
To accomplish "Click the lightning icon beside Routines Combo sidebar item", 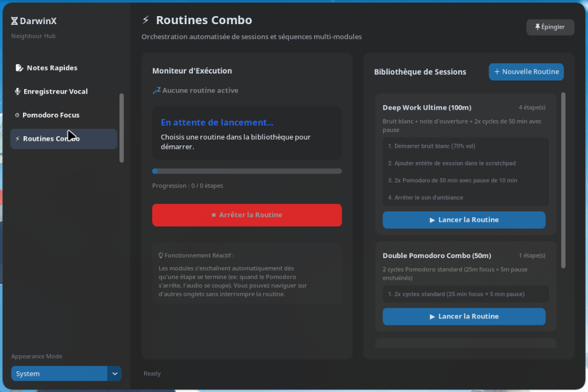I will (x=17, y=139).
